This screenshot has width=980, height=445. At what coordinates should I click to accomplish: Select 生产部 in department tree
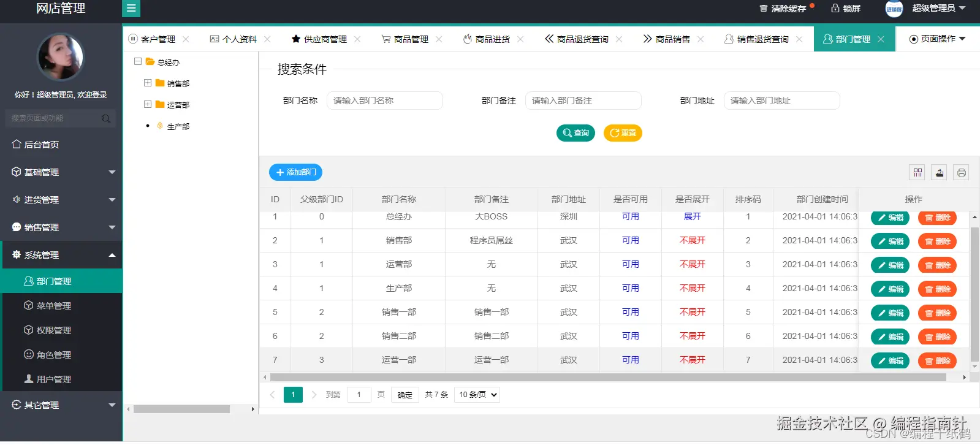[x=178, y=126]
